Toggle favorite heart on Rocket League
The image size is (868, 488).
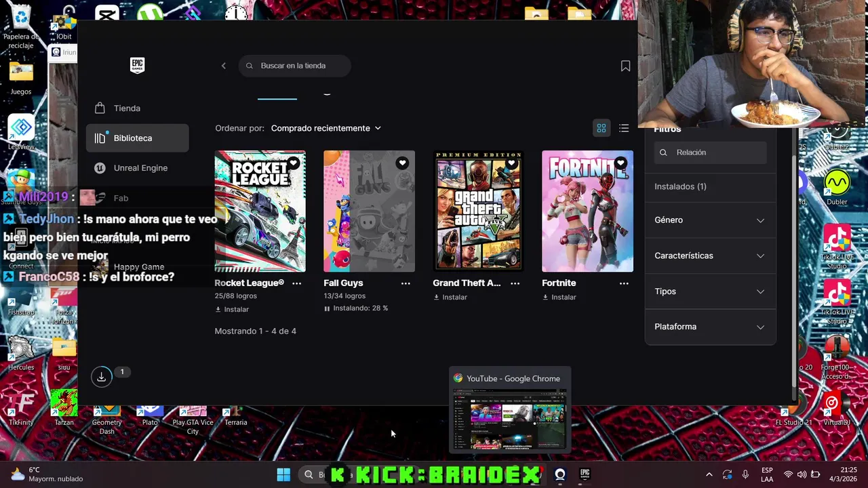click(293, 163)
